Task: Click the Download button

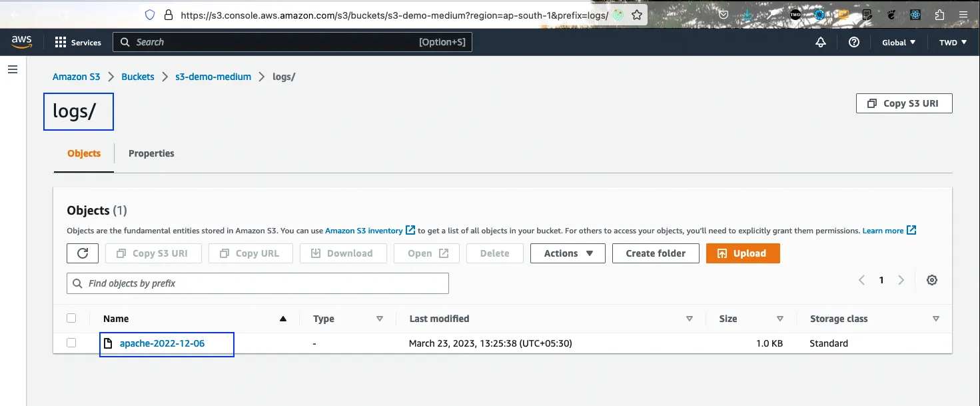Action: tap(342, 253)
